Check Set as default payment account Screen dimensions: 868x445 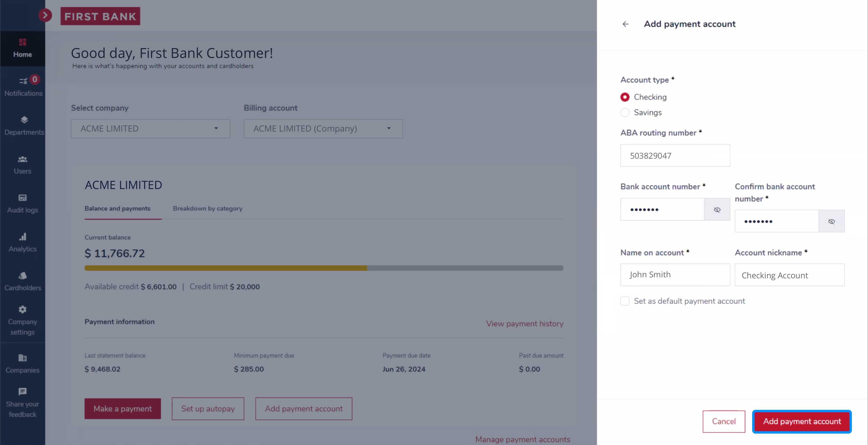click(x=625, y=301)
